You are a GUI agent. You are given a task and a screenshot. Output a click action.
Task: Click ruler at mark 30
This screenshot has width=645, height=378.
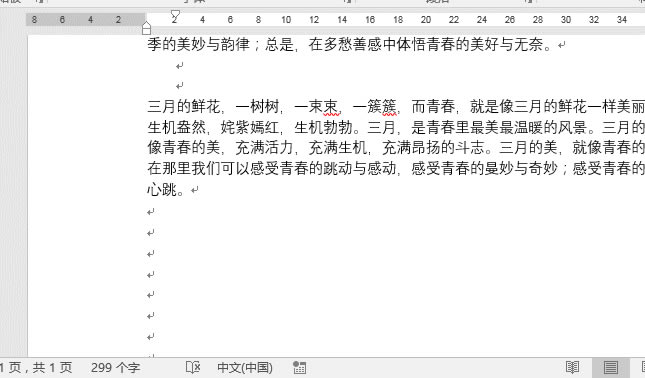(566, 19)
